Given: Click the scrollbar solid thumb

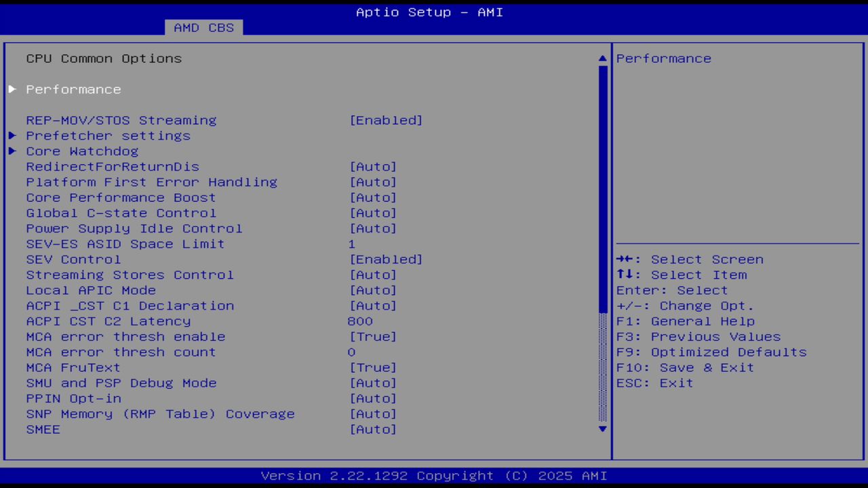Looking at the screenshot, I should click(x=603, y=188).
